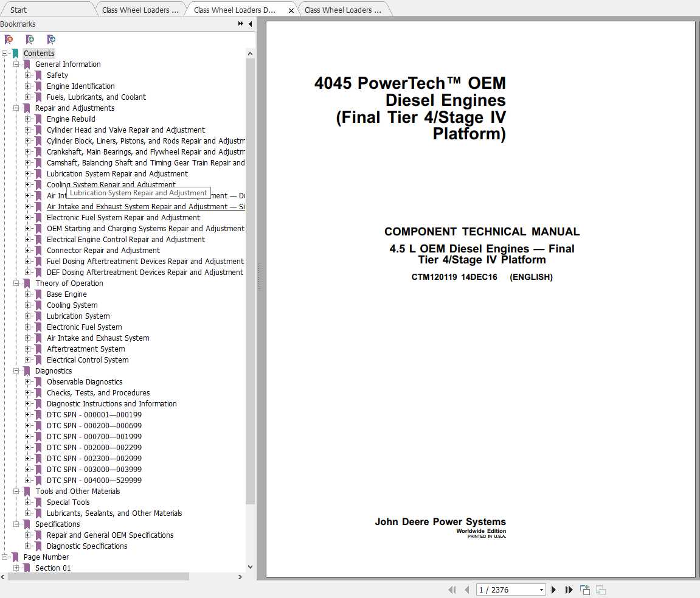This screenshot has width=700, height=598.
Task: Open Repair and General OEM Specifications
Action: click(x=110, y=535)
